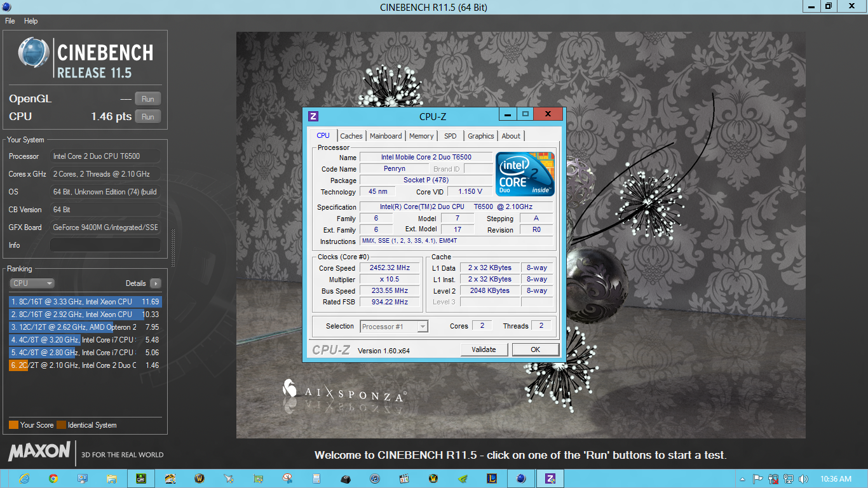Expand ranking Details with arrow button
The height and width of the screenshot is (488, 868).
(x=155, y=283)
